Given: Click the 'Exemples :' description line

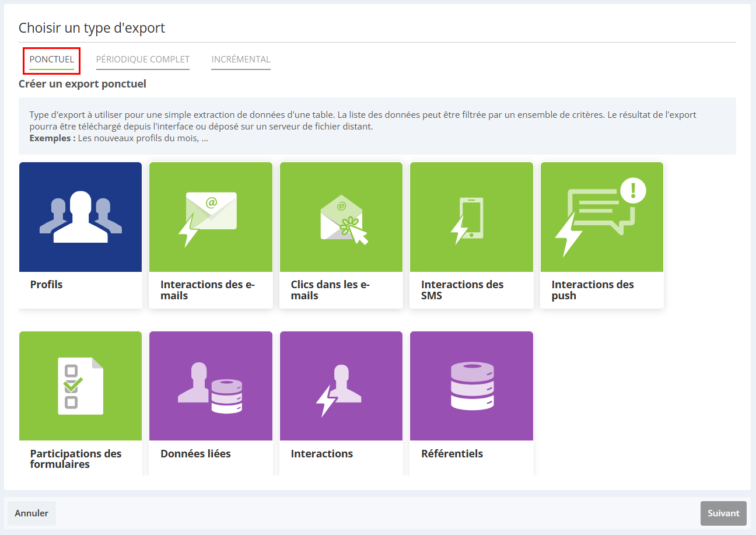Looking at the screenshot, I should click(119, 138).
